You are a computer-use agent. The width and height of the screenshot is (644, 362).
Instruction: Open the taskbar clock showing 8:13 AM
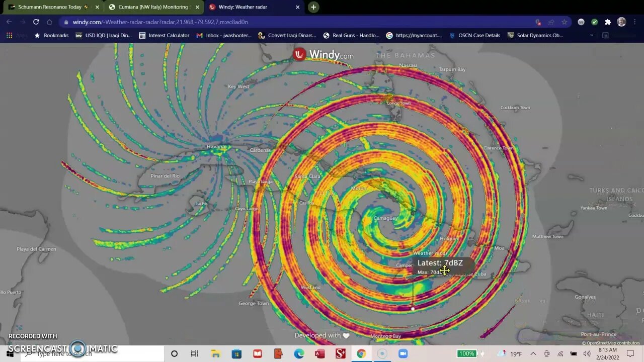coord(608,354)
